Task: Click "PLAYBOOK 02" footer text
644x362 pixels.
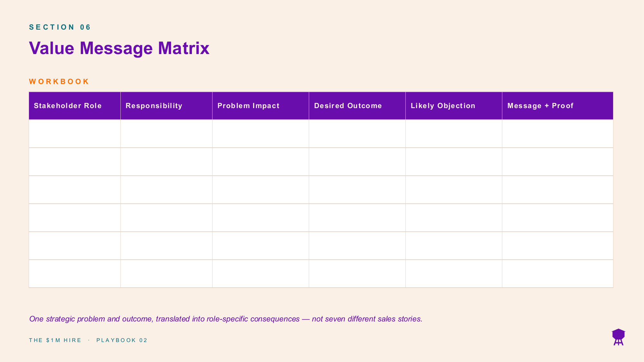Action: click(122, 340)
